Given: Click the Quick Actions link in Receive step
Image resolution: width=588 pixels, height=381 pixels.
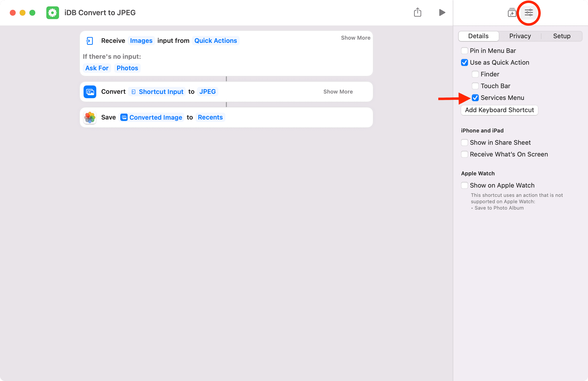Looking at the screenshot, I should coord(216,40).
